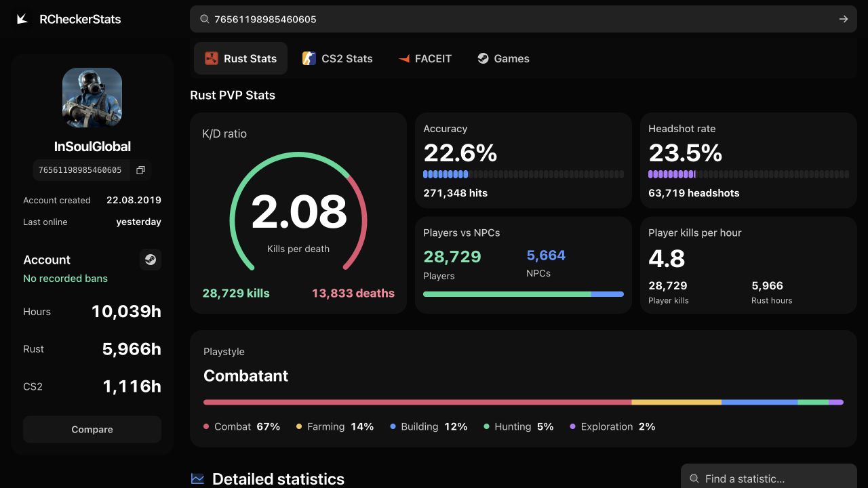Image resolution: width=868 pixels, height=488 pixels.
Task: Click the 28,729 kills text
Action: click(236, 293)
